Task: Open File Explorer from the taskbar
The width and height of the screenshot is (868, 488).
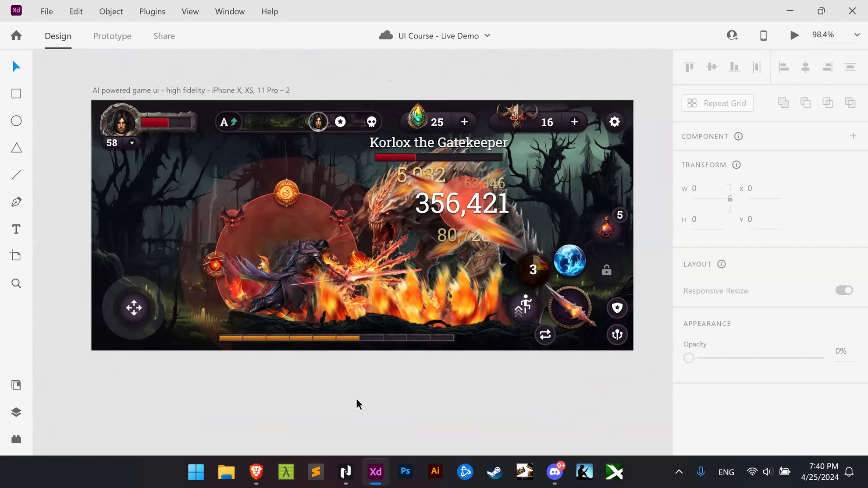Action: pos(226,472)
